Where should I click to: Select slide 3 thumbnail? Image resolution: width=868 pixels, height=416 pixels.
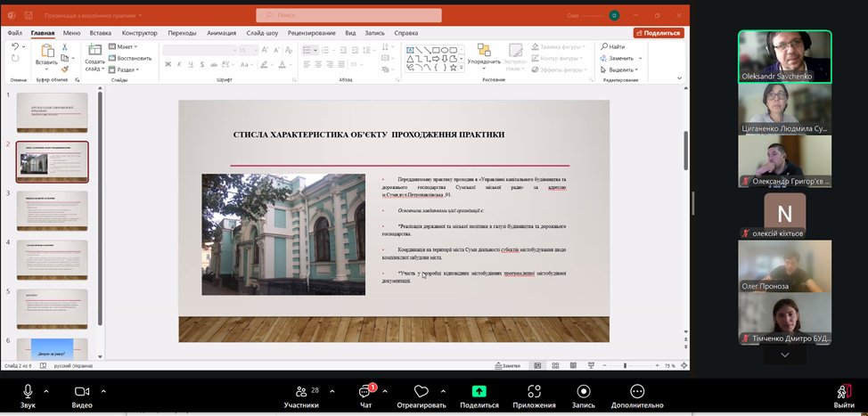pos(52,211)
